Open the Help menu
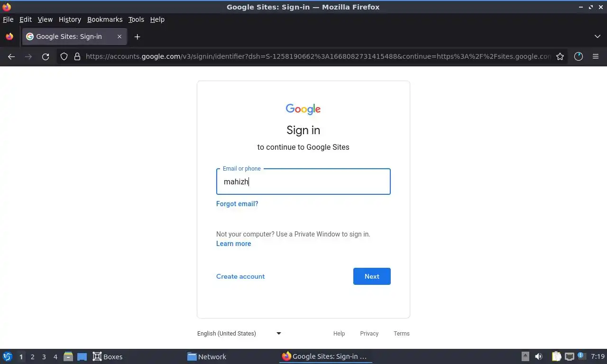Viewport: 607px width, 364px height. (x=157, y=19)
